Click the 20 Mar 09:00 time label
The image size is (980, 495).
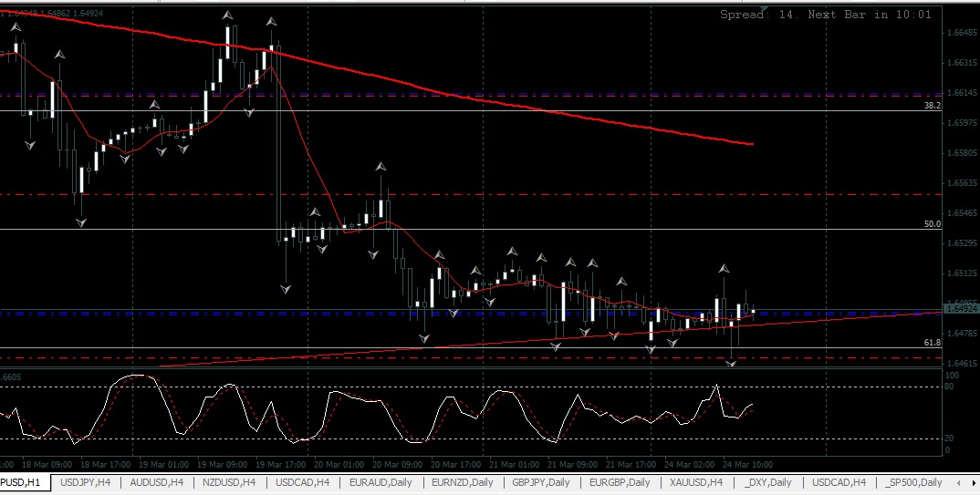coord(398,464)
